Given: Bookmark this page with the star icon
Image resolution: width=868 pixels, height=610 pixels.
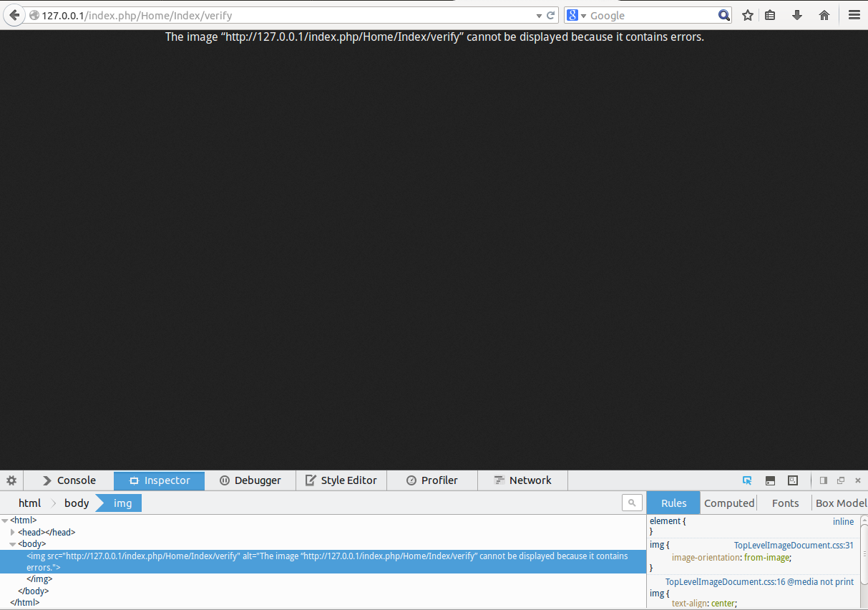Looking at the screenshot, I should 748,15.
